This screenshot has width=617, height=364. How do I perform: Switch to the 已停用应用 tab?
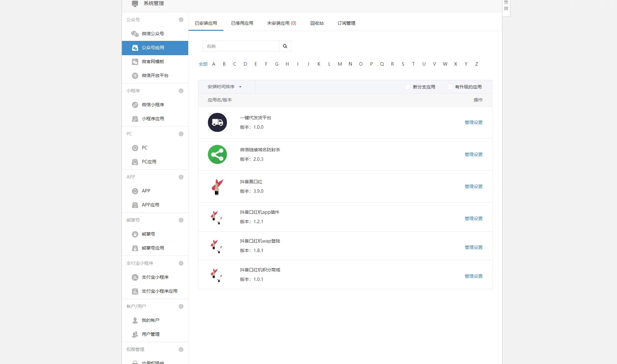[x=242, y=23]
